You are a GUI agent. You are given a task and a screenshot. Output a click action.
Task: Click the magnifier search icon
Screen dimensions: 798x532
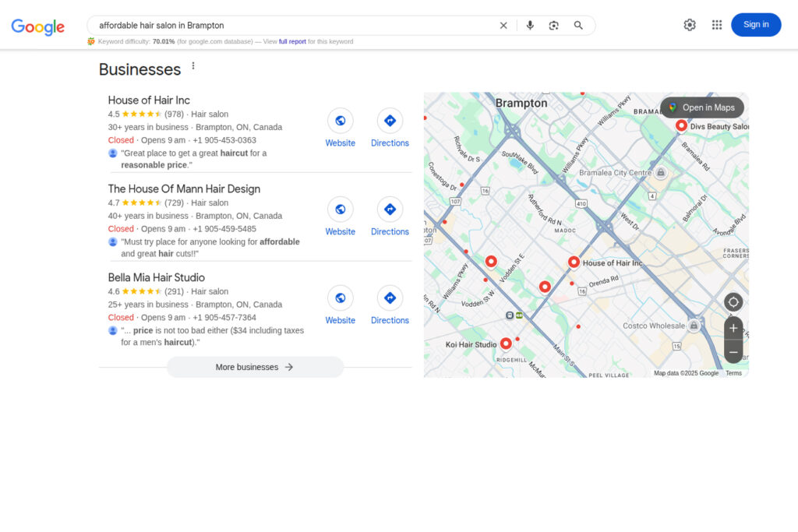578,26
